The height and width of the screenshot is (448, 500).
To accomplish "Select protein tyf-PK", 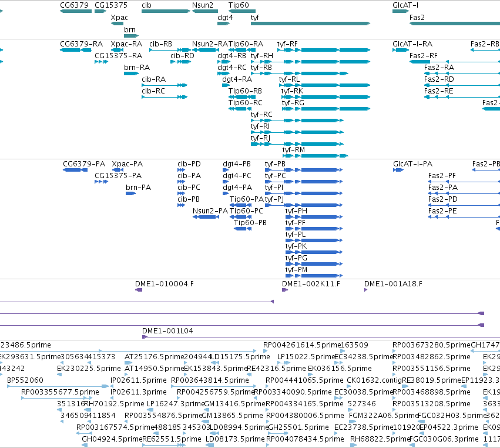I will tap(296, 247).
